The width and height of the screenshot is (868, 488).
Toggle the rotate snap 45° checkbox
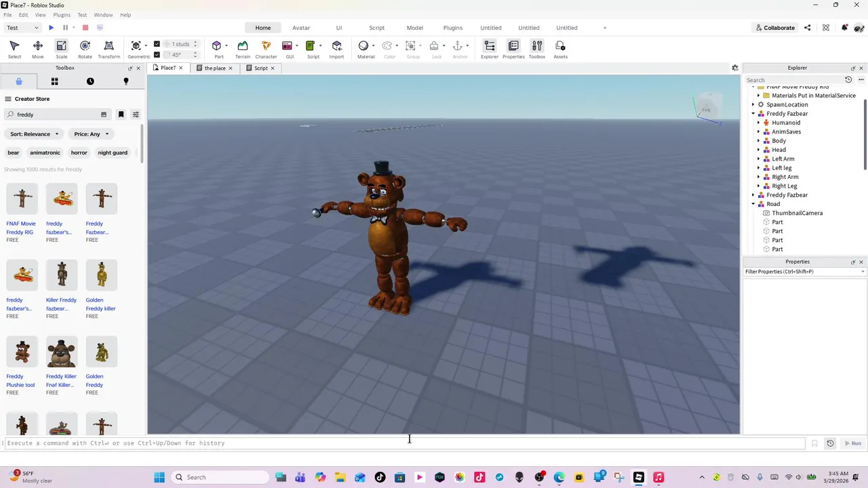157,55
